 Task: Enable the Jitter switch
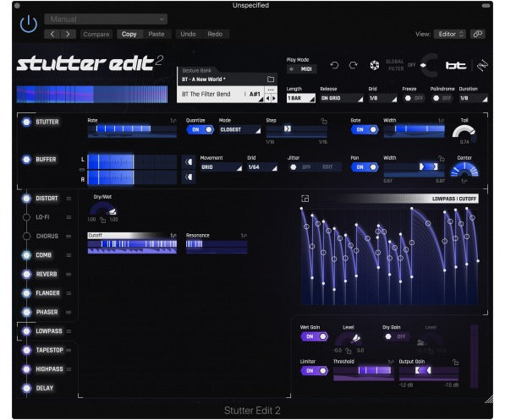pyautogui.click(x=299, y=167)
